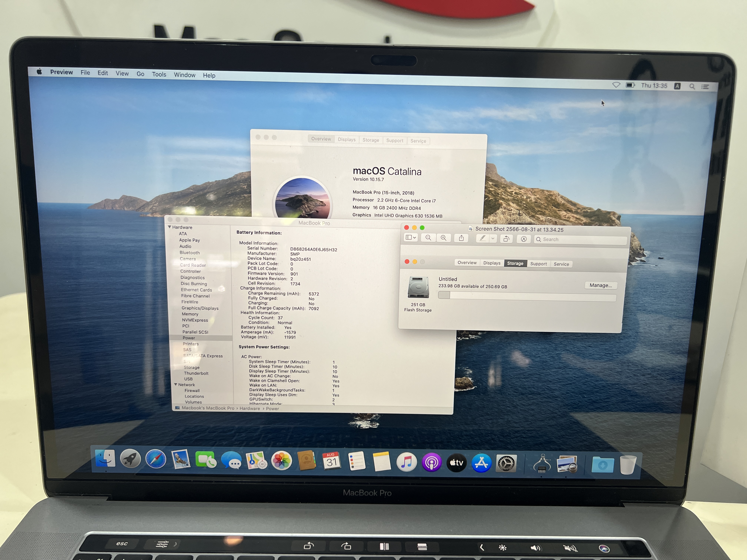Rotate the screenshot in Preview
This screenshot has height=560, width=747.
(507, 239)
